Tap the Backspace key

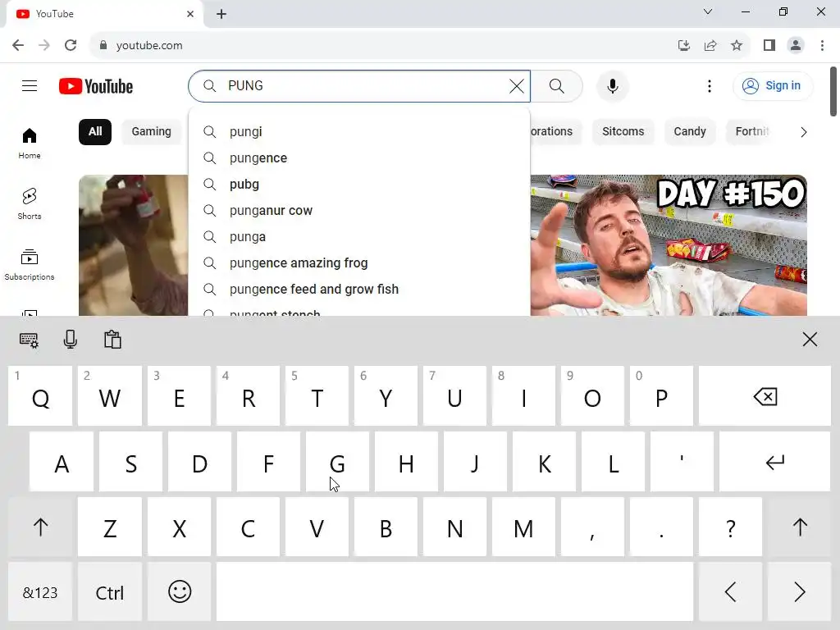tap(765, 396)
